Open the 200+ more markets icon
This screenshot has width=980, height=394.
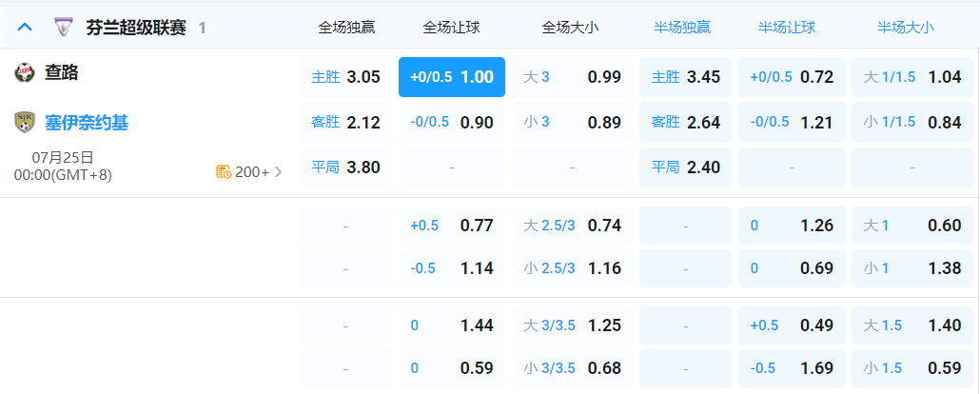pos(224,171)
